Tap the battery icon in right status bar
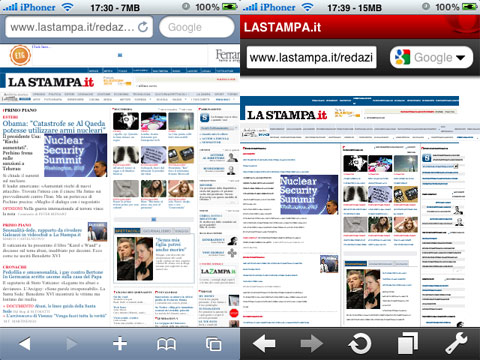 [469, 7]
